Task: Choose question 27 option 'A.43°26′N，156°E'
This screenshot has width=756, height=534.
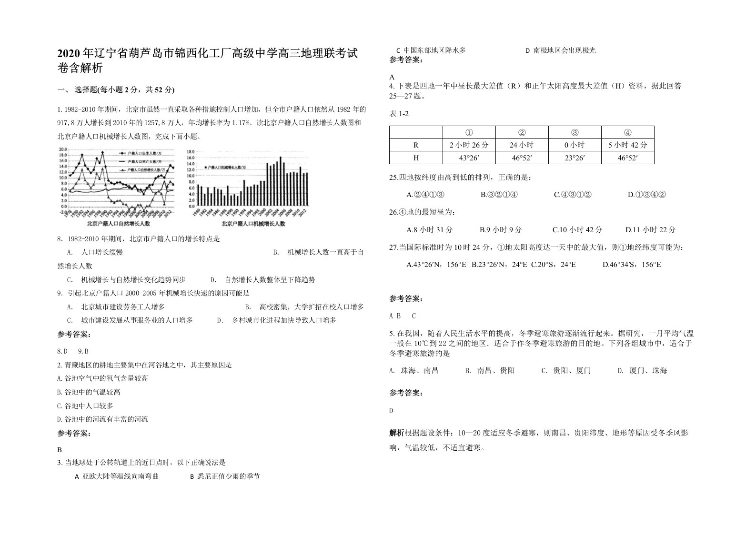Action: (436, 265)
